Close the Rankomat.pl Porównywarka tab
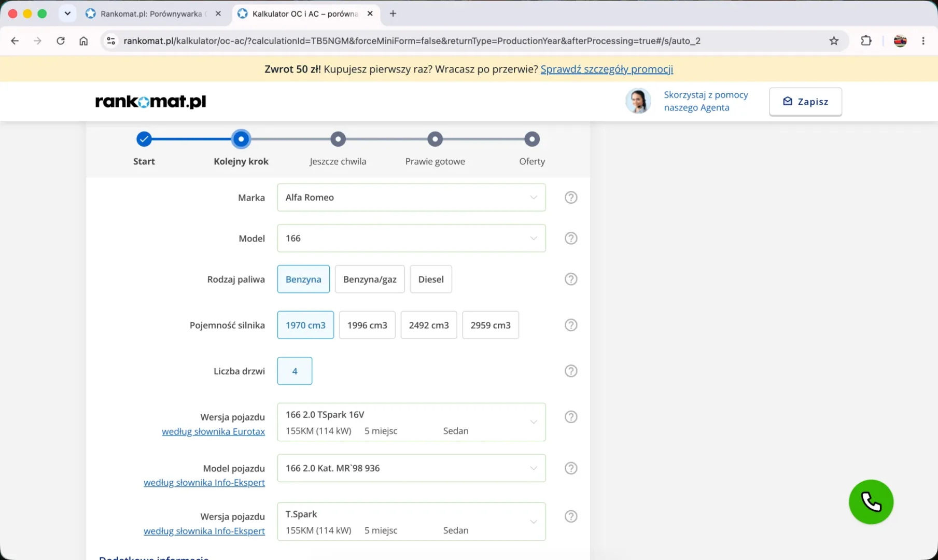Screen dimensions: 938x560 [218, 13]
